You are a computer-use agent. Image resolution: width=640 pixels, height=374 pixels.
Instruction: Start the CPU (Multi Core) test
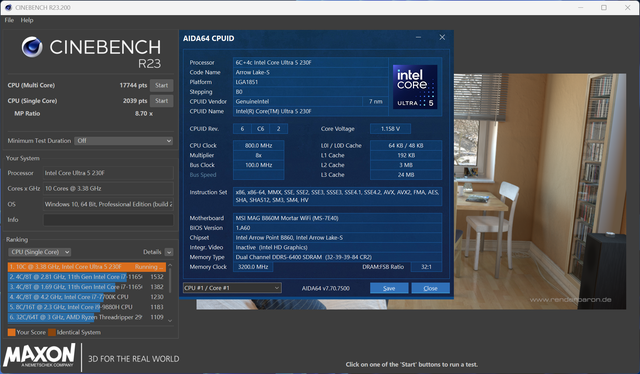162,85
